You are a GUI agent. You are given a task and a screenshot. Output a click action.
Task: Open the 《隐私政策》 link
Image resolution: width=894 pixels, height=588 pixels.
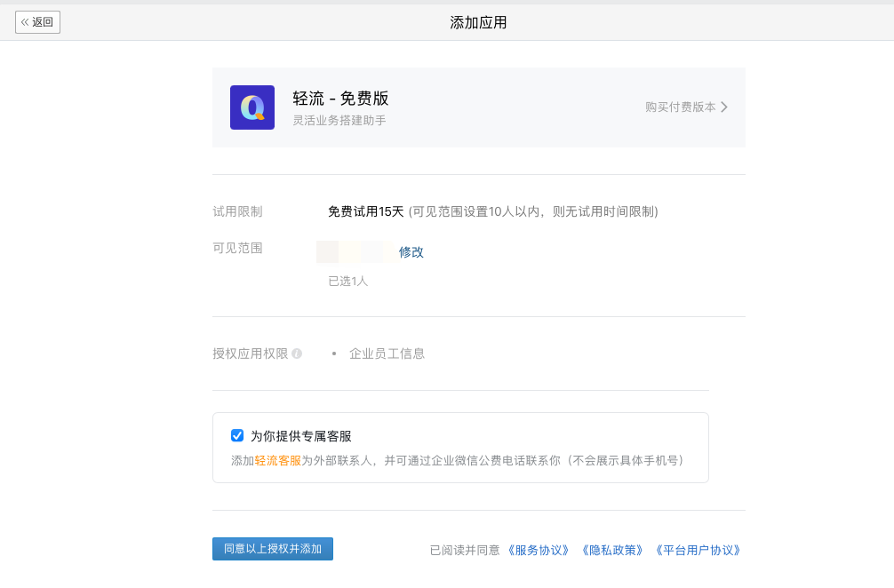(x=612, y=551)
